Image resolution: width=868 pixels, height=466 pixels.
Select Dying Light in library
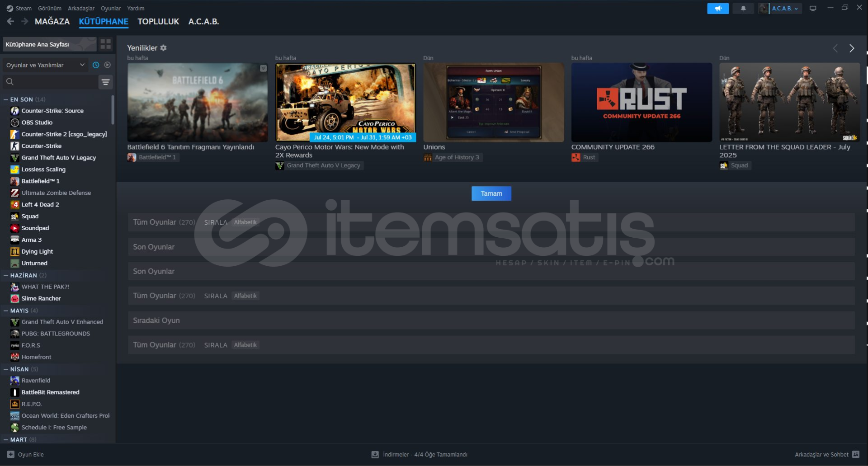click(37, 252)
